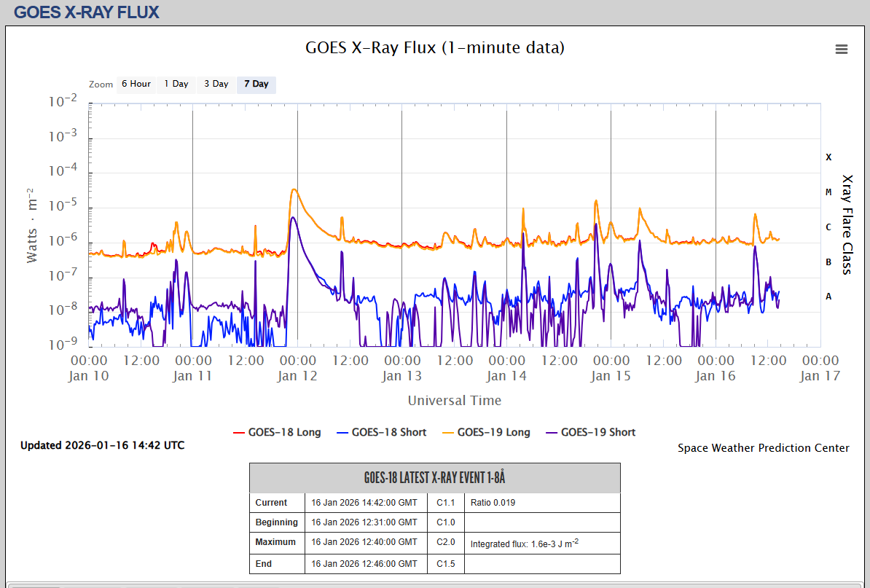Click the GOES-18 Latest X-Ray Event header
The height and width of the screenshot is (588, 870).
click(x=434, y=478)
